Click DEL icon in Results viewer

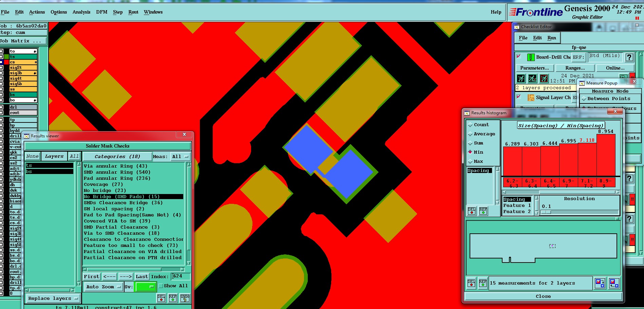click(x=161, y=298)
